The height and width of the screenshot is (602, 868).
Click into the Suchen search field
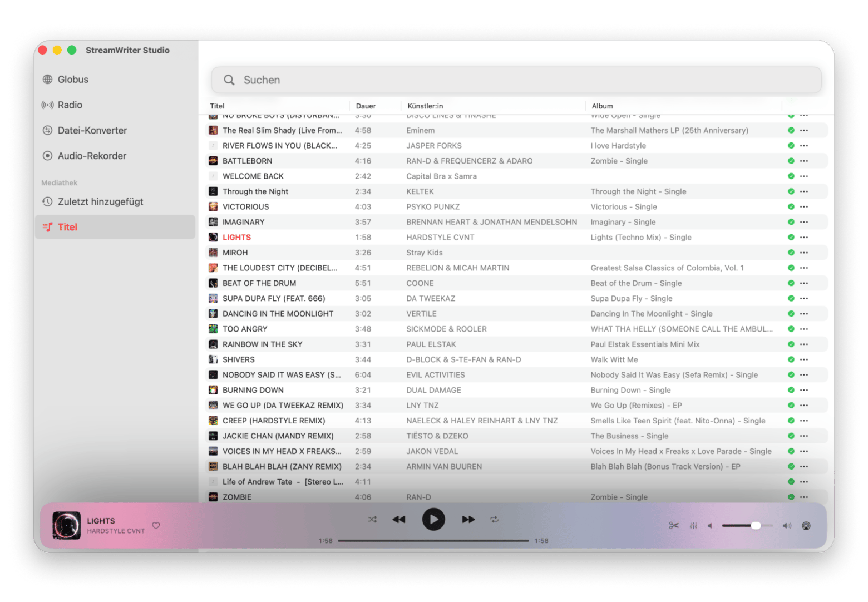pos(516,80)
